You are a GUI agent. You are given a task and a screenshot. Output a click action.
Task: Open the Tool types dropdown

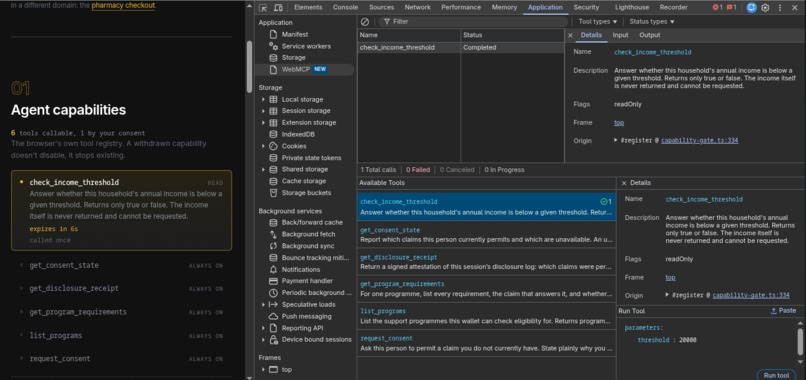(597, 22)
